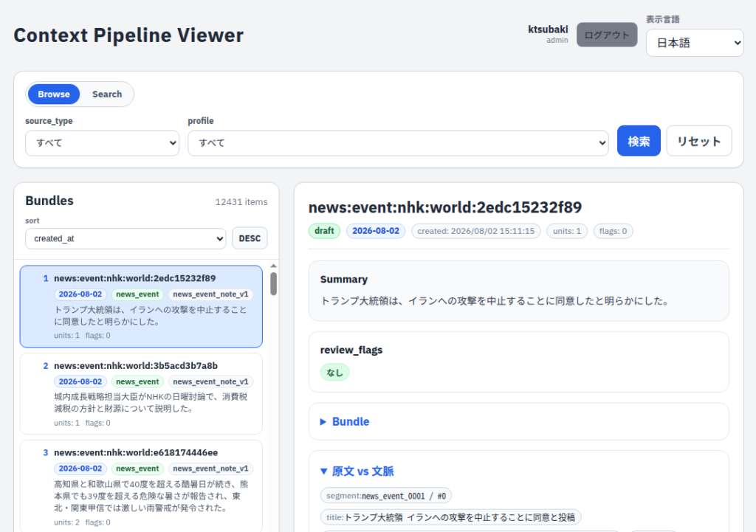Screen dimensions: 756x532
Task: Click bundle 2 summary text 城内成長戦略担当大臣
Action: [x=151, y=402]
